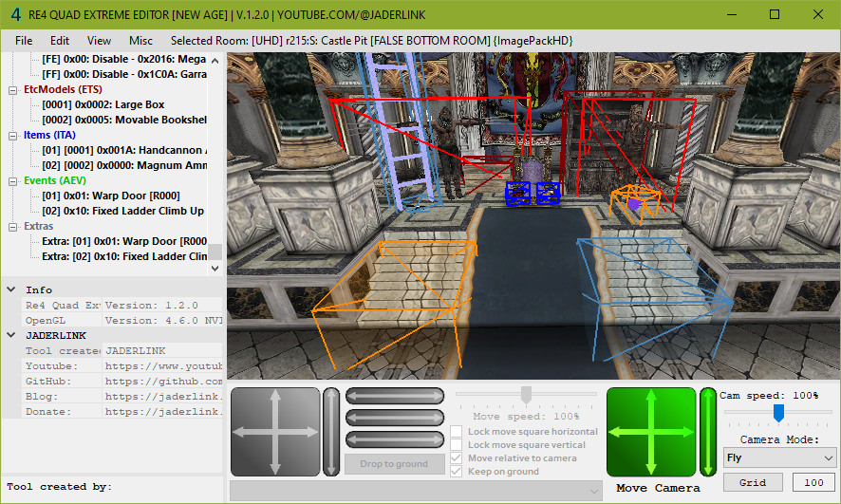This screenshot has height=504, width=841.
Task: Click the middle gray horizontal arrow bar
Action: 395,418
